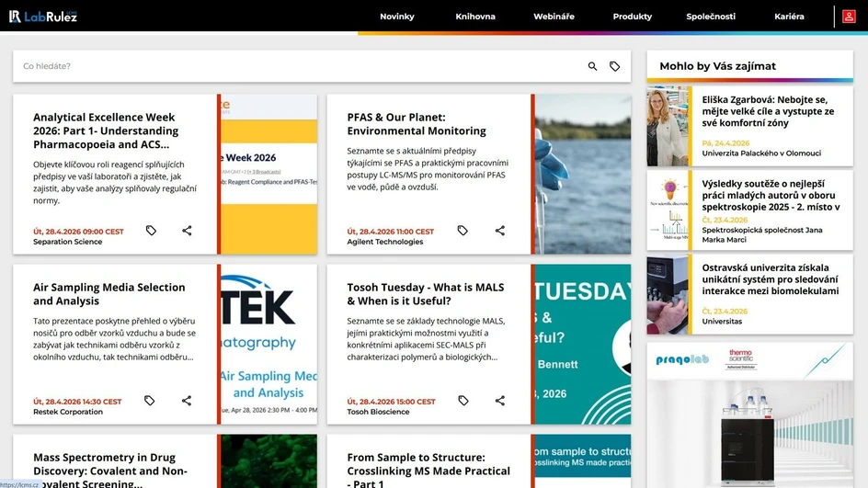Share the Air Sampling Media webinar
This screenshot has height=488, width=868.
[187, 400]
